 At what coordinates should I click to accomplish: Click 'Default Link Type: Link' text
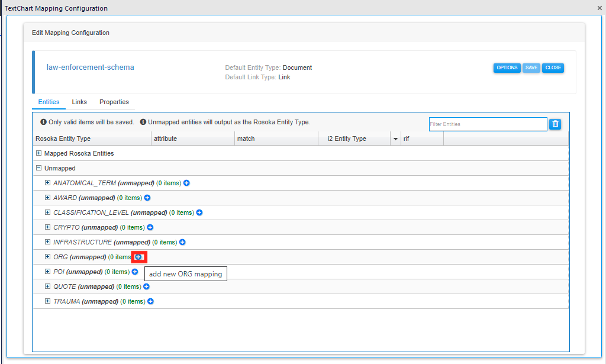pyautogui.click(x=258, y=78)
